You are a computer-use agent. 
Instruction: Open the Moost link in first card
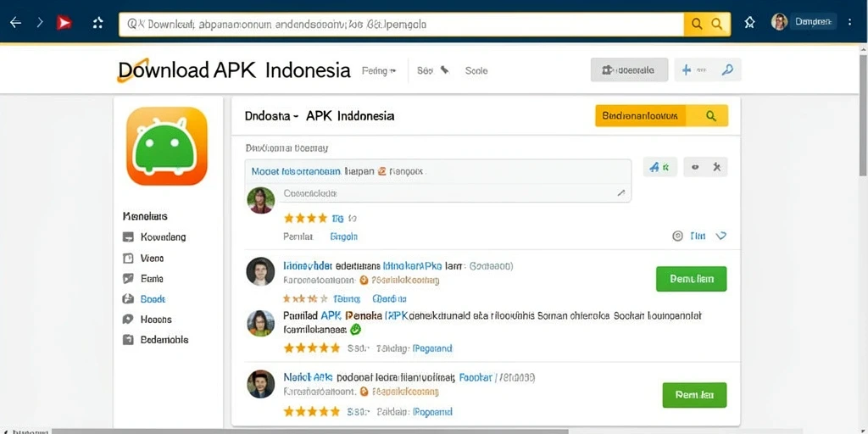296,171
